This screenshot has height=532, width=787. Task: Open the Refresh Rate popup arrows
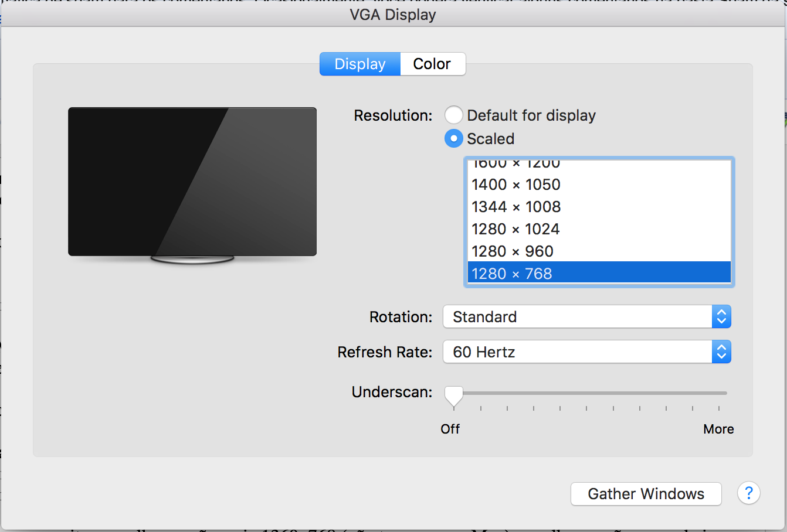[722, 352]
